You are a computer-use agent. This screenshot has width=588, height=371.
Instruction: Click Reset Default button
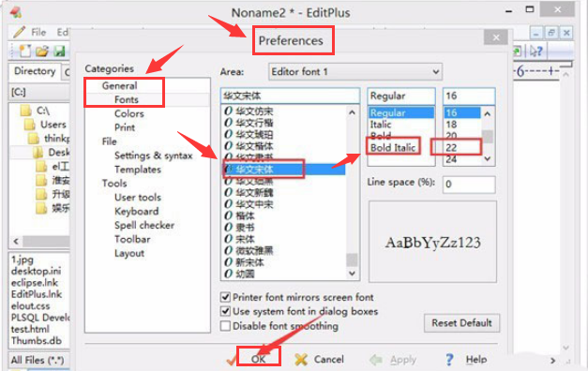pyautogui.click(x=461, y=323)
